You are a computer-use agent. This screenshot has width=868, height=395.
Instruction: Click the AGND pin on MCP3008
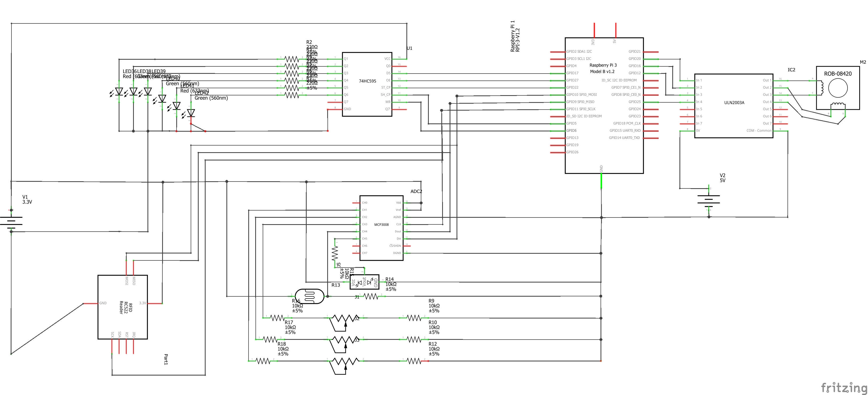[x=397, y=217]
